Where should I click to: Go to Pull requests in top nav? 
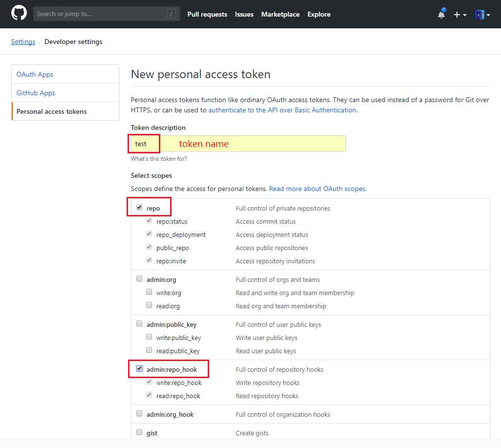point(207,14)
